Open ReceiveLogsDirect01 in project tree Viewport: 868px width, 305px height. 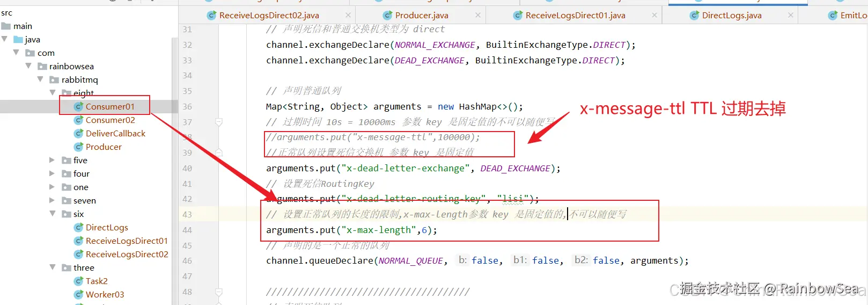[x=127, y=241]
